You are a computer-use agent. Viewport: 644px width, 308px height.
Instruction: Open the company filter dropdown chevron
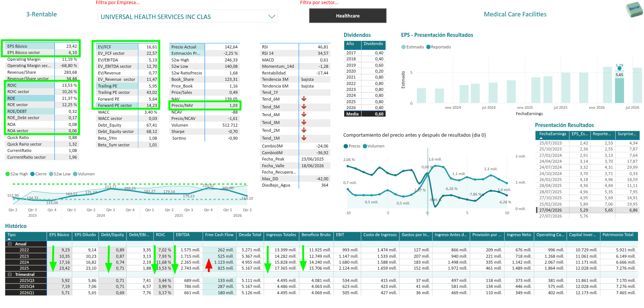click(272, 16)
